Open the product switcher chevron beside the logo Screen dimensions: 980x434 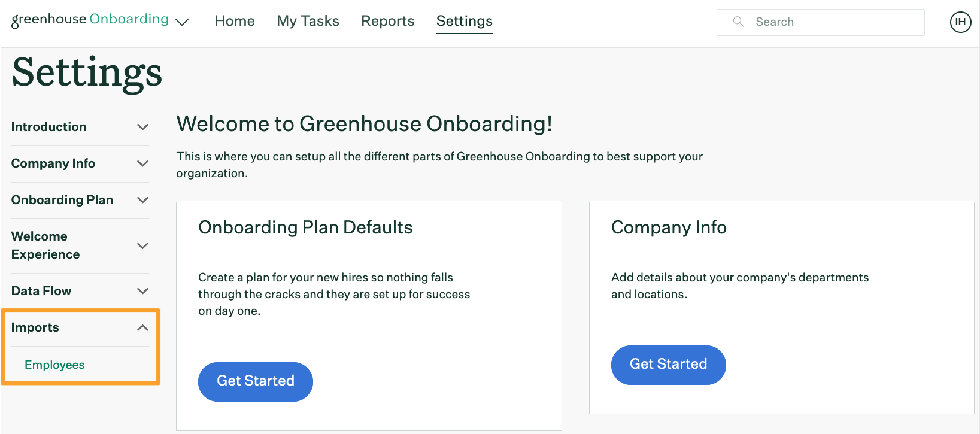[x=182, y=22]
